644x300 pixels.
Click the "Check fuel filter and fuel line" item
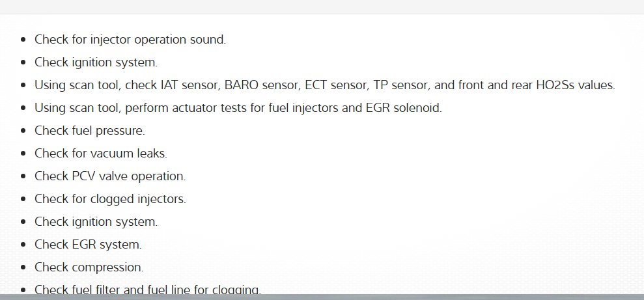click(x=148, y=290)
